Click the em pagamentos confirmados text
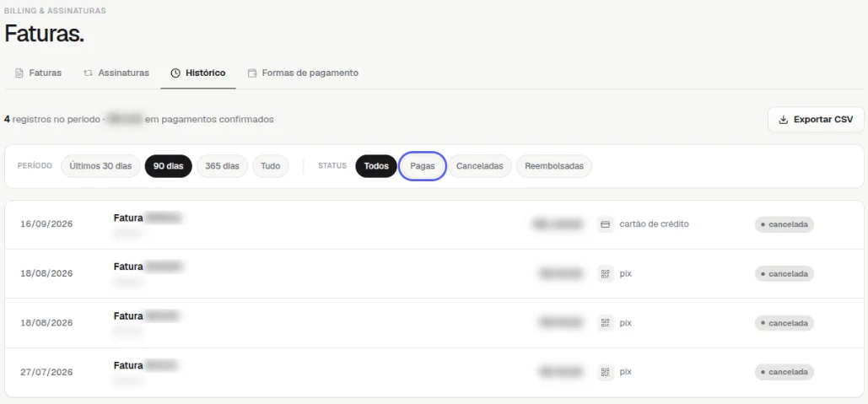868x404 pixels. [x=209, y=119]
